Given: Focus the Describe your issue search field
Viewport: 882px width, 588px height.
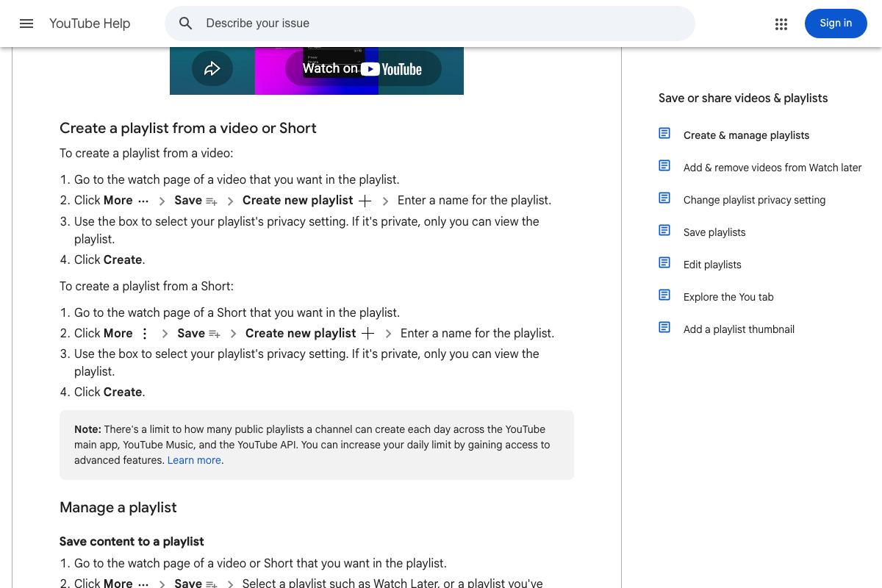Looking at the screenshot, I should (430, 24).
